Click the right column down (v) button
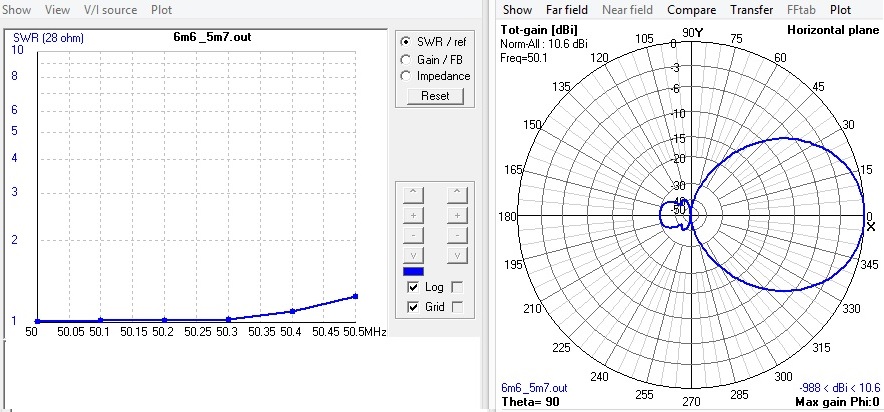Viewport: 884px width, 412px height. [x=456, y=255]
